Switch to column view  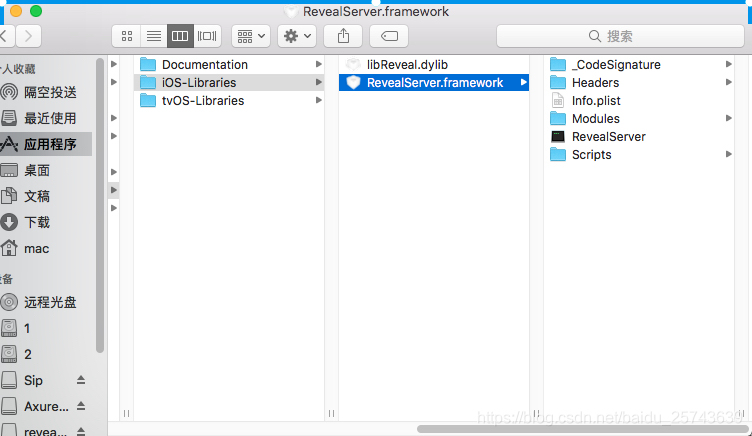point(180,36)
